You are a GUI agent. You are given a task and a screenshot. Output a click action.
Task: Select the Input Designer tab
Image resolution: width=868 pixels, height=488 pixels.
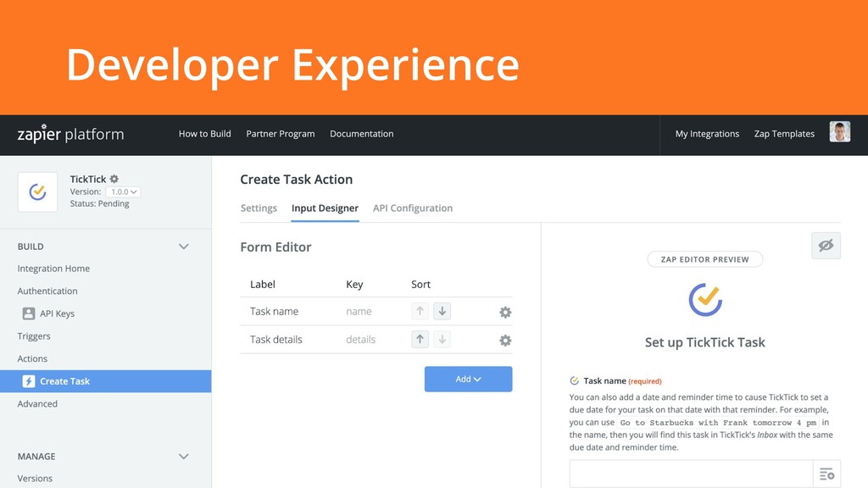click(325, 208)
